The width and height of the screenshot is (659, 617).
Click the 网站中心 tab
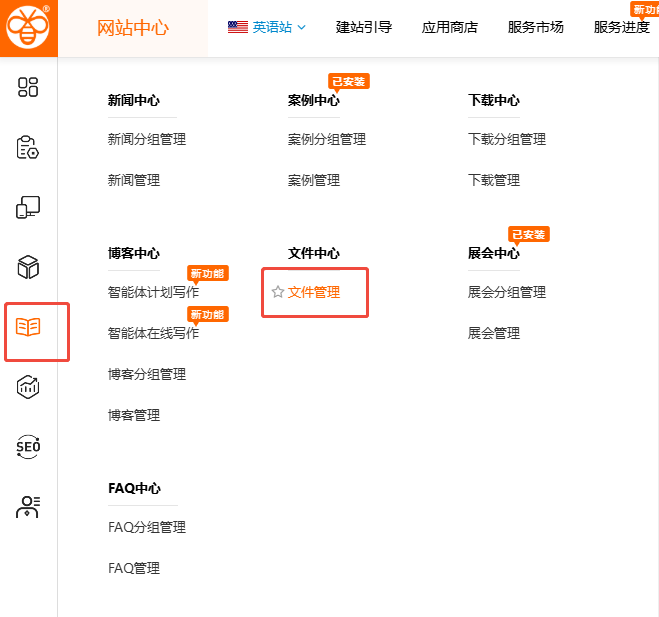click(133, 28)
